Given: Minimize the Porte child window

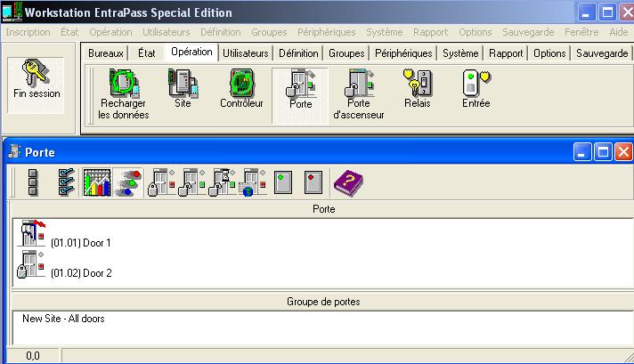Looking at the screenshot, I should pos(582,152).
